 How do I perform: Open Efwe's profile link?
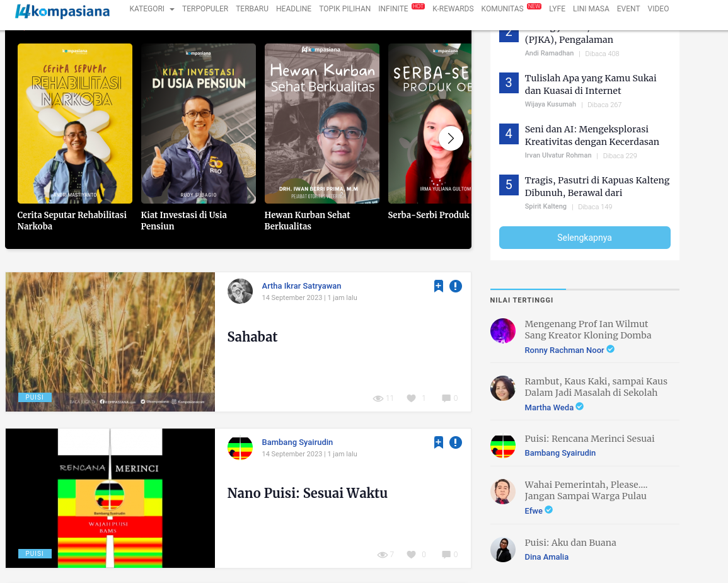(533, 511)
